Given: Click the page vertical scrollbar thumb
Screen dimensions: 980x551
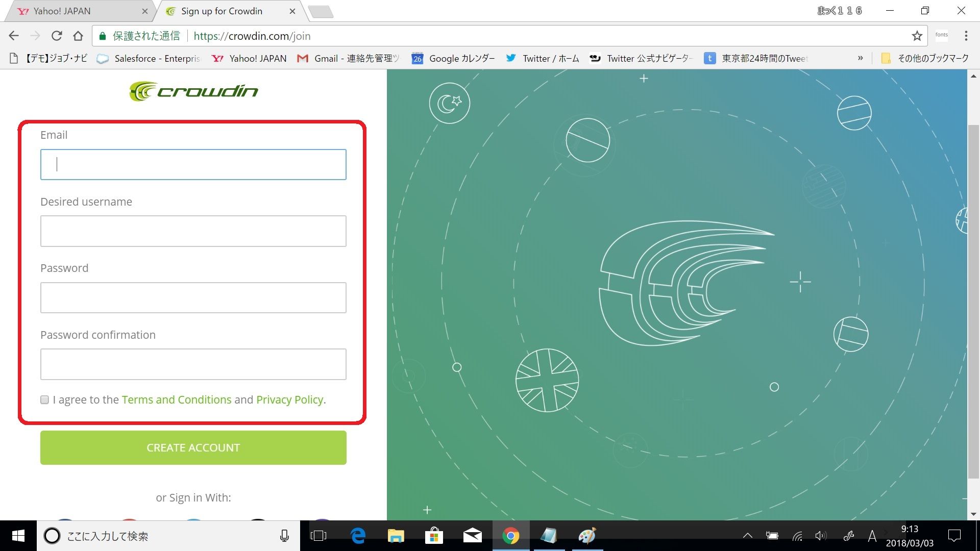Looking at the screenshot, I should tap(973, 302).
